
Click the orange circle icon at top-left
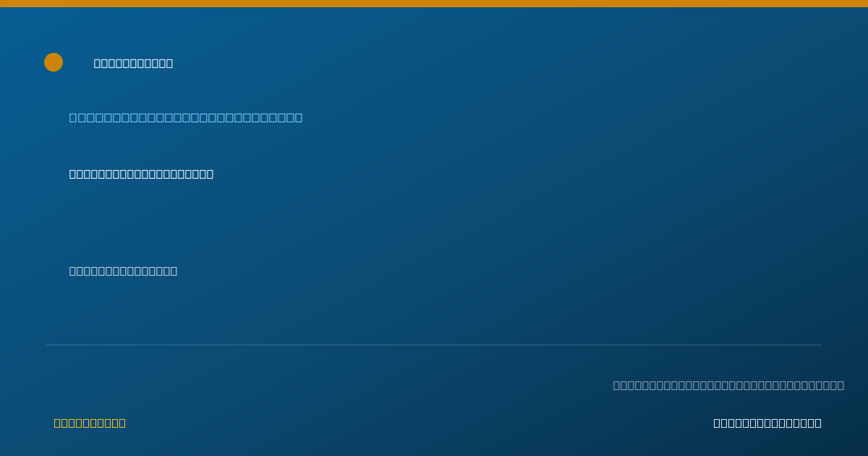click(54, 62)
